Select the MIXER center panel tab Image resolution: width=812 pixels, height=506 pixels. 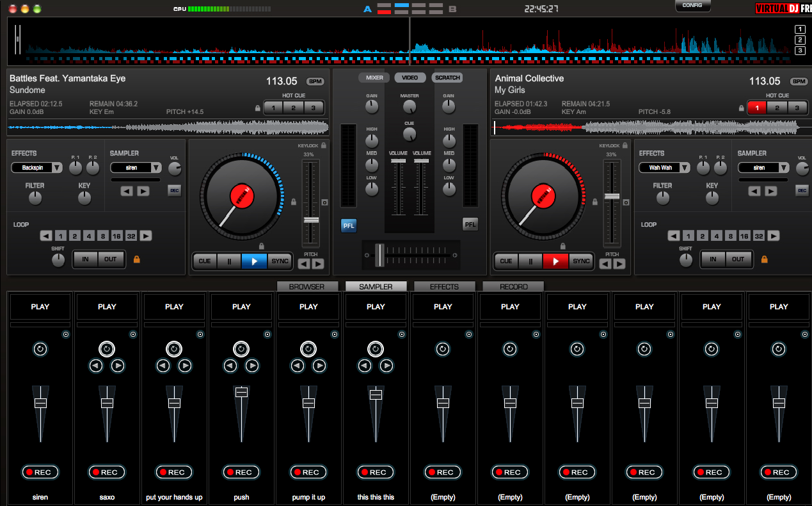click(374, 78)
